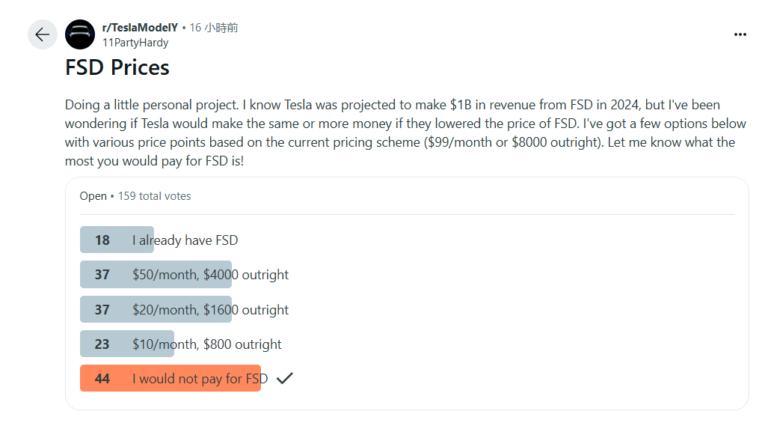Choose the "$50/month, $4000 outright" poll option
This screenshot has width=768, height=426.
[x=210, y=274]
